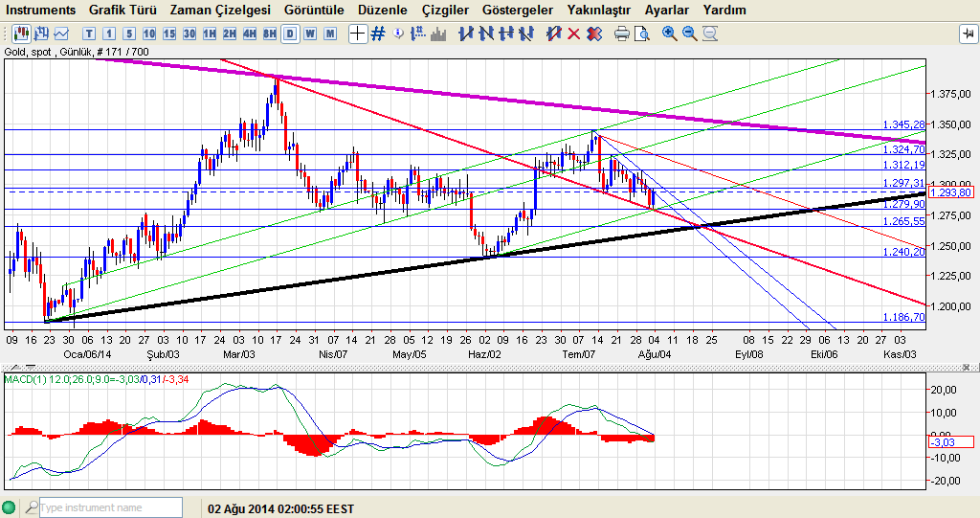The height and width of the screenshot is (518, 980).
Task: Select the candlestick chart type icon
Action: tap(21, 34)
